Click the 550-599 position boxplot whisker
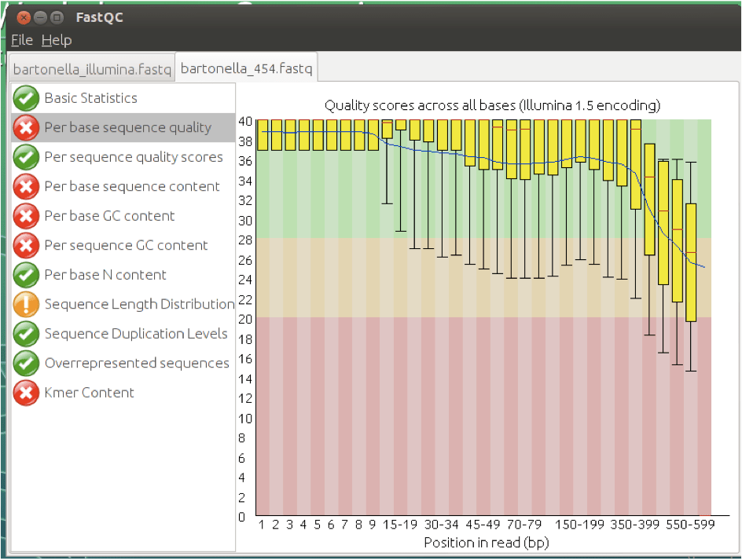This screenshot has height=560, width=742. pos(691,346)
